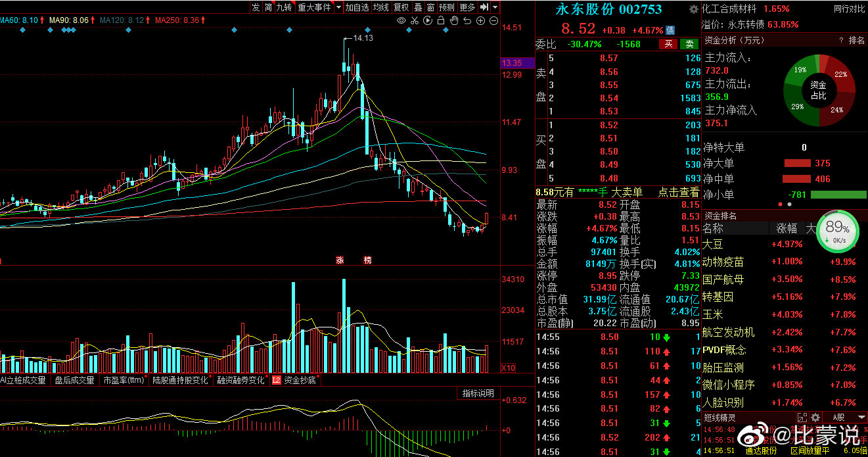Expand the 重大事件 dropdown arrow
The height and width of the screenshot is (457, 868).
[338, 7]
